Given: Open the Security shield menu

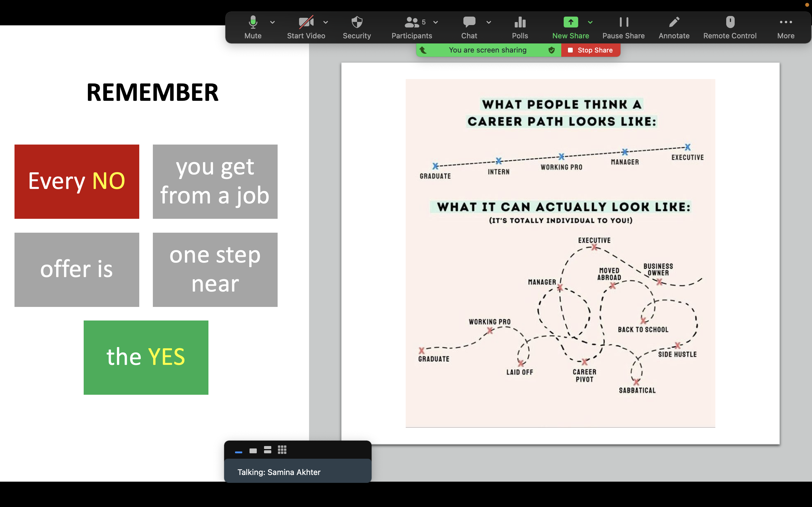Looking at the screenshot, I should coord(357,27).
